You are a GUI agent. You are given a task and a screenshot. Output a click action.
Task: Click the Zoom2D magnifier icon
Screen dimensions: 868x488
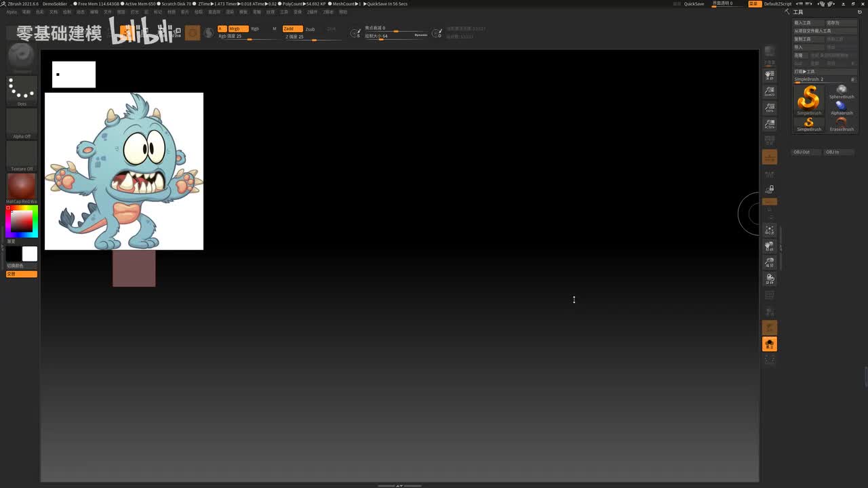tap(770, 91)
